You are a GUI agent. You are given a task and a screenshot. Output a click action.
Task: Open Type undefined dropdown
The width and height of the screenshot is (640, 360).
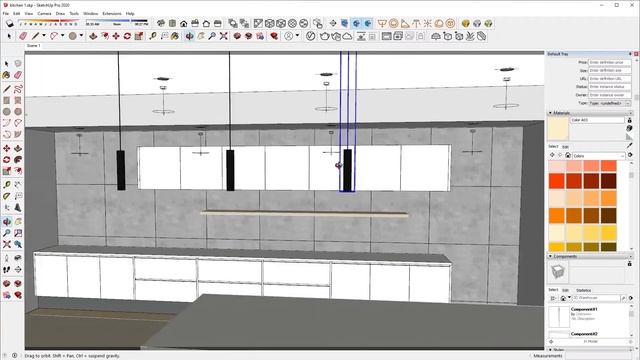(x=609, y=103)
